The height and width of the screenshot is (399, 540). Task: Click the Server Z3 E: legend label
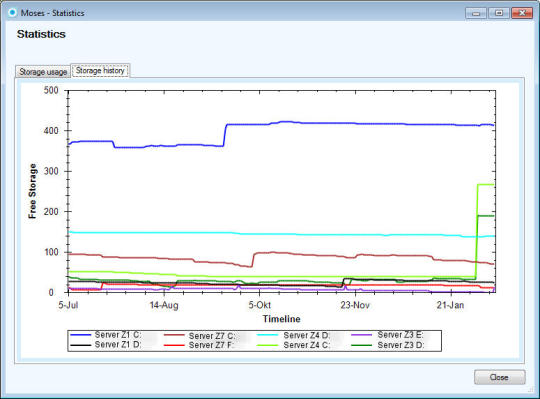401,335
